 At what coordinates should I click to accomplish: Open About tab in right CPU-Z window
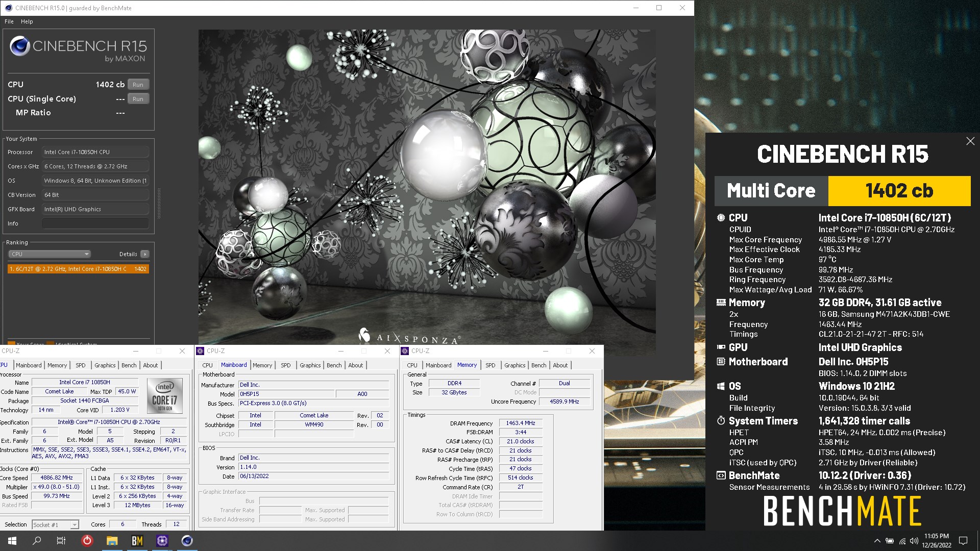pos(560,365)
